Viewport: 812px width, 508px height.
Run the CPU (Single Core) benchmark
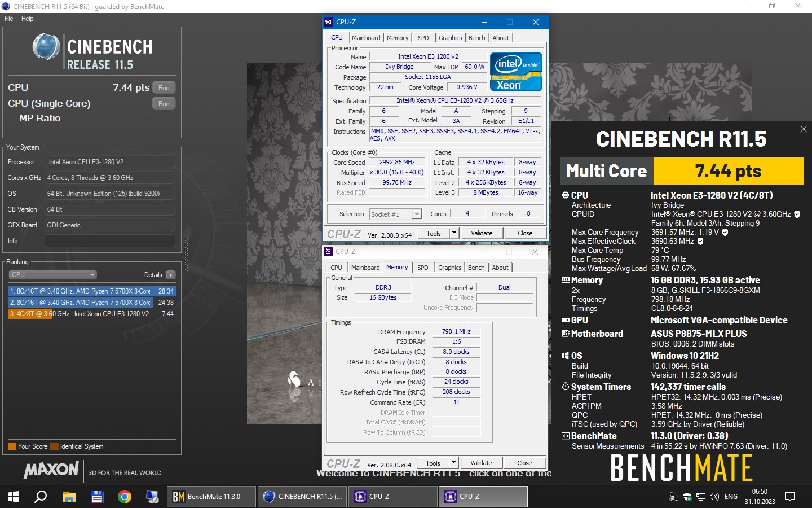(164, 103)
